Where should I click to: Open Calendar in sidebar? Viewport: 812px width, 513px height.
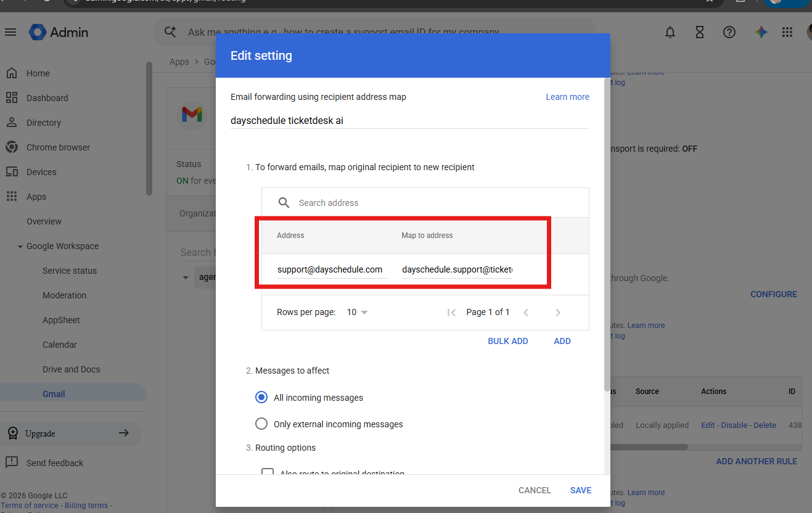click(60, 345)
